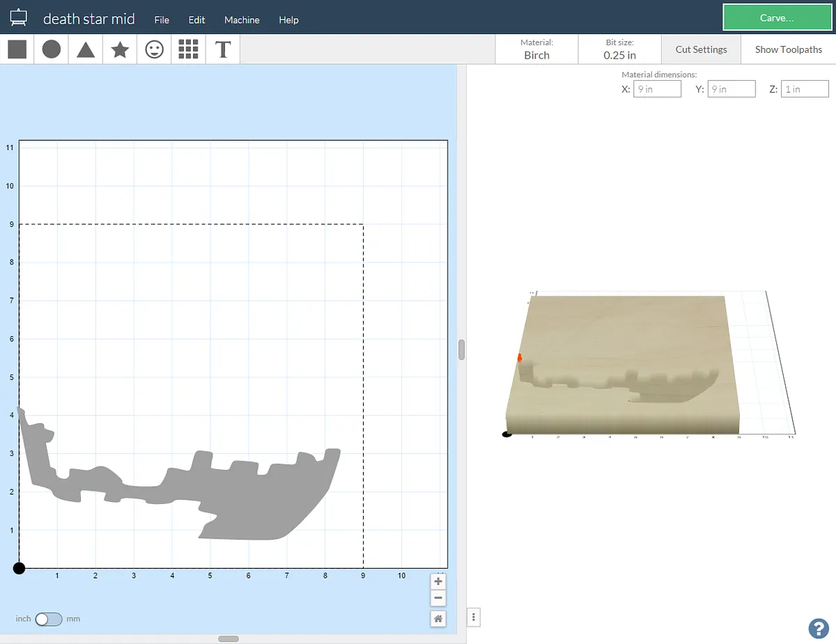836x644 pixels.
Task: Click the 3D birch preview block
Action: 622,364
